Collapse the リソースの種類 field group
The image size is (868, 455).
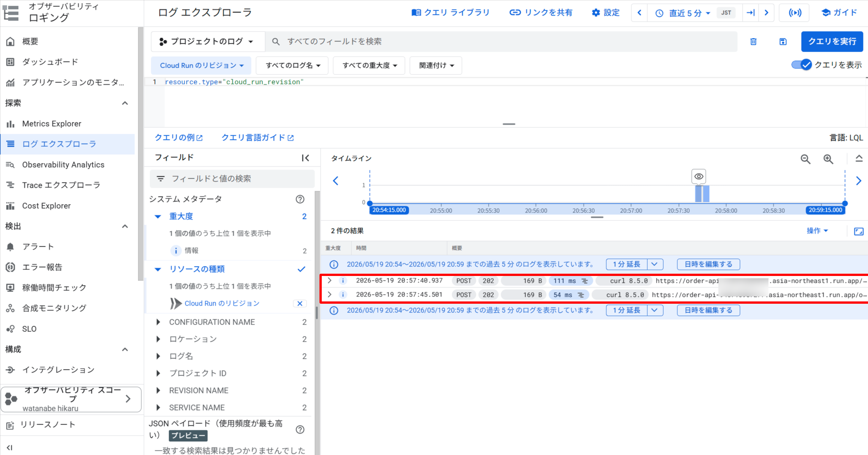[158, 269]
